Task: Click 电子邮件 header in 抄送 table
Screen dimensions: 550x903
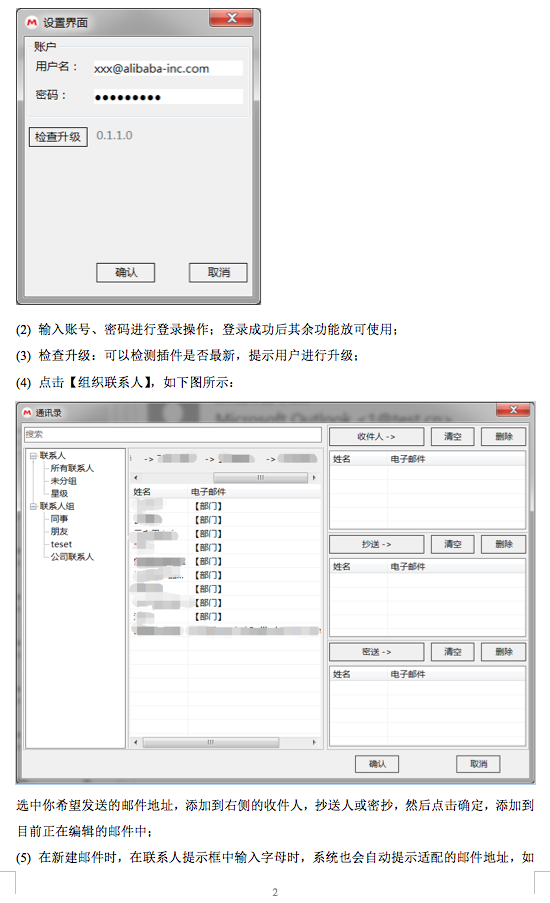Action: click(x=408, y=567)
